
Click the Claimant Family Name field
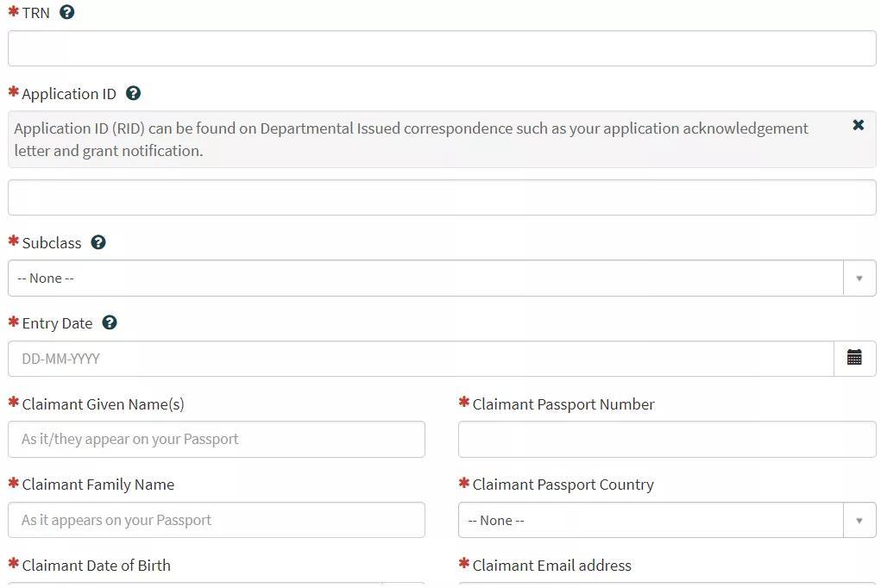pos(217,520)
